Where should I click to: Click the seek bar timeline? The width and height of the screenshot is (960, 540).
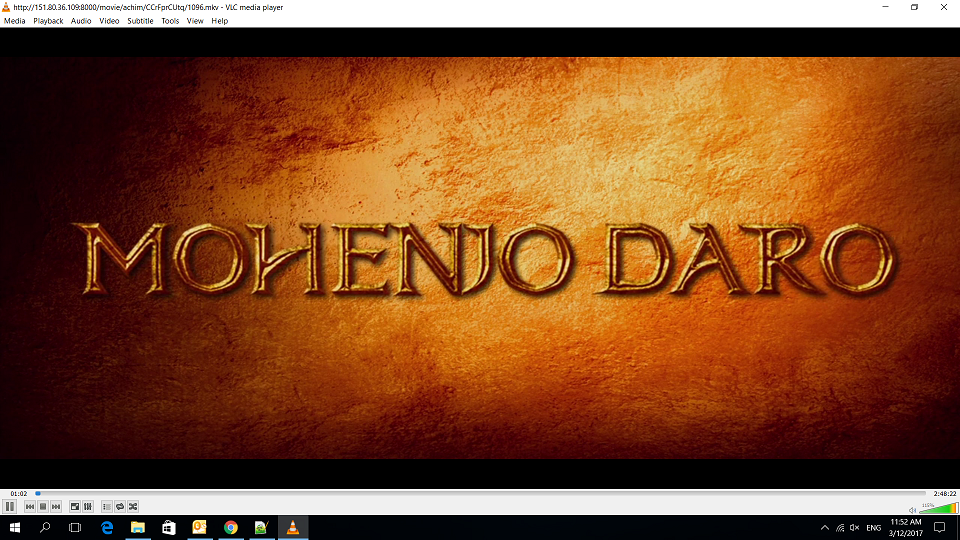pos(481,493)
